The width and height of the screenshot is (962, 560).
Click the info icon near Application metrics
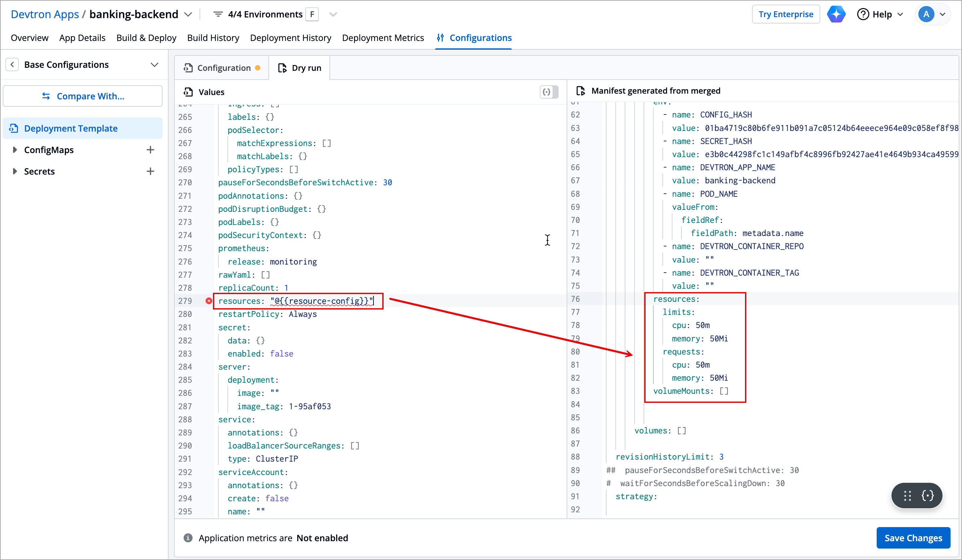pyautogui.click(x=188, y=538)
